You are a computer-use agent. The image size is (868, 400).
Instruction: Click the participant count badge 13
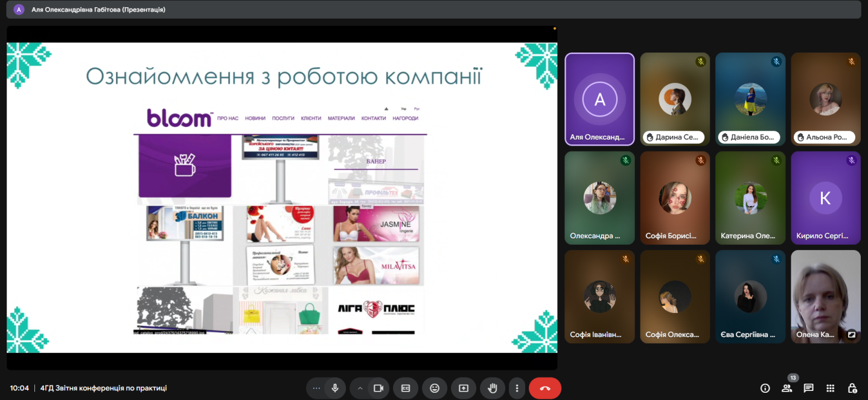point(793,378)
